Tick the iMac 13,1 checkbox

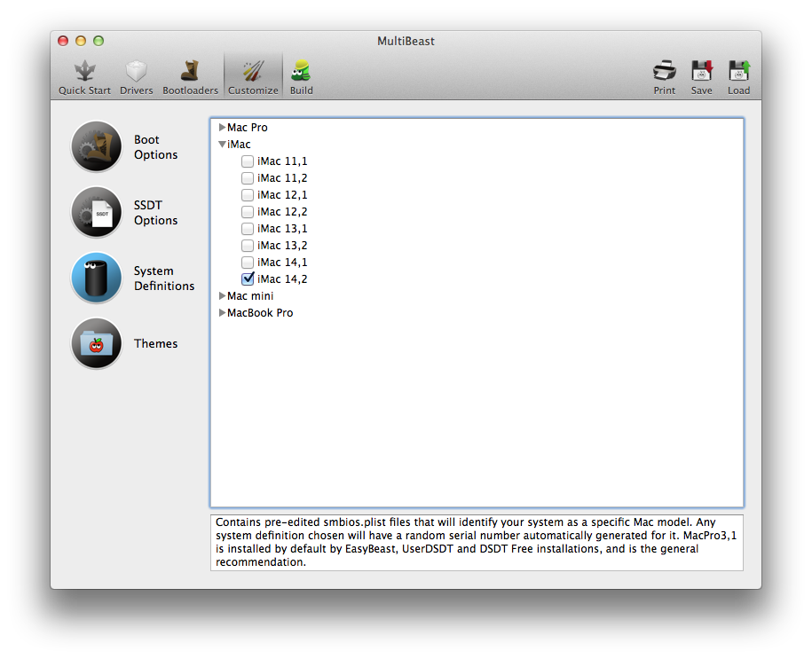pyautogui.click(x=248, y=229)
